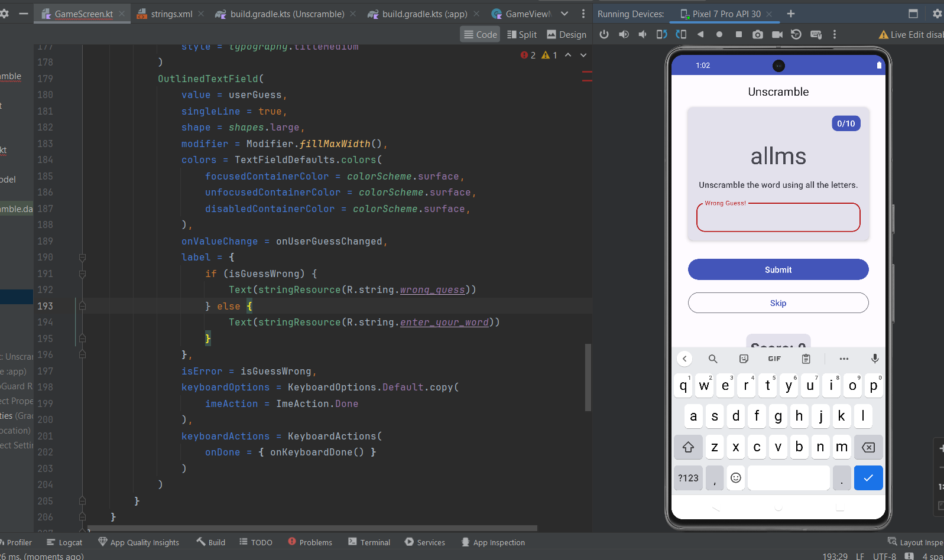Fold region marker at line 195

click(x=82, y=338)
